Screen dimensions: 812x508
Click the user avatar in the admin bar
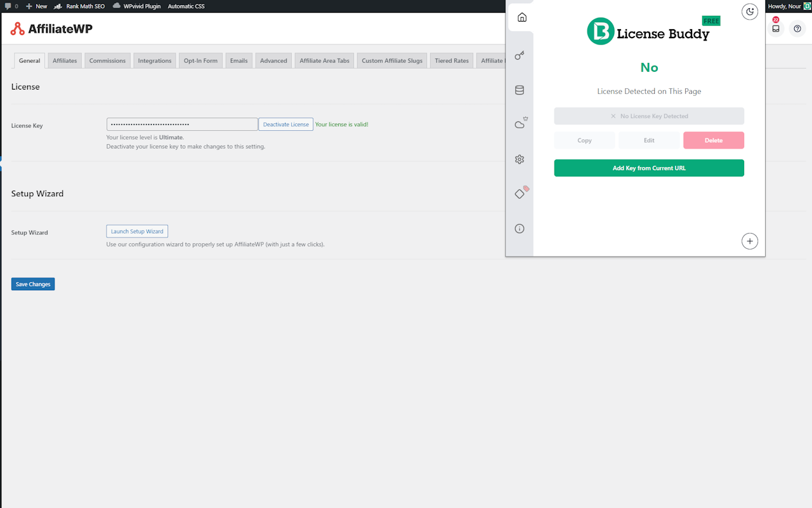pyautogui.click(x=807, y=6)
